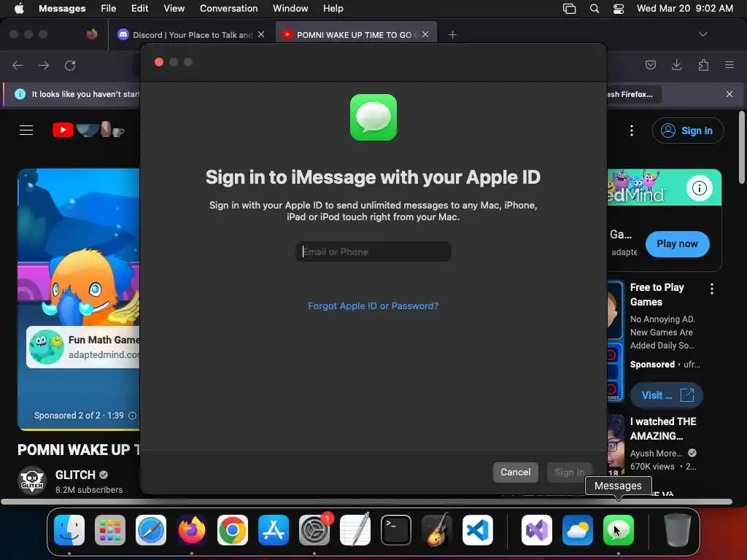Click the menu bar date and time

684,8
